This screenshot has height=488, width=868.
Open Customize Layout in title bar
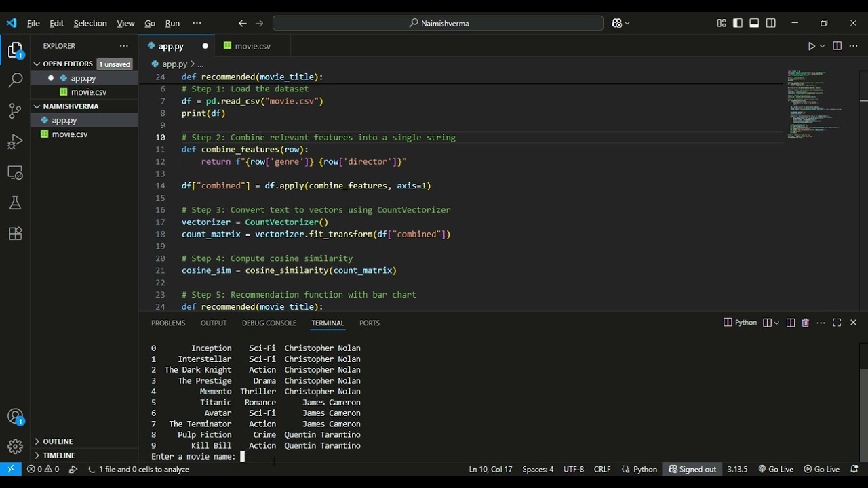coord(722,23)
